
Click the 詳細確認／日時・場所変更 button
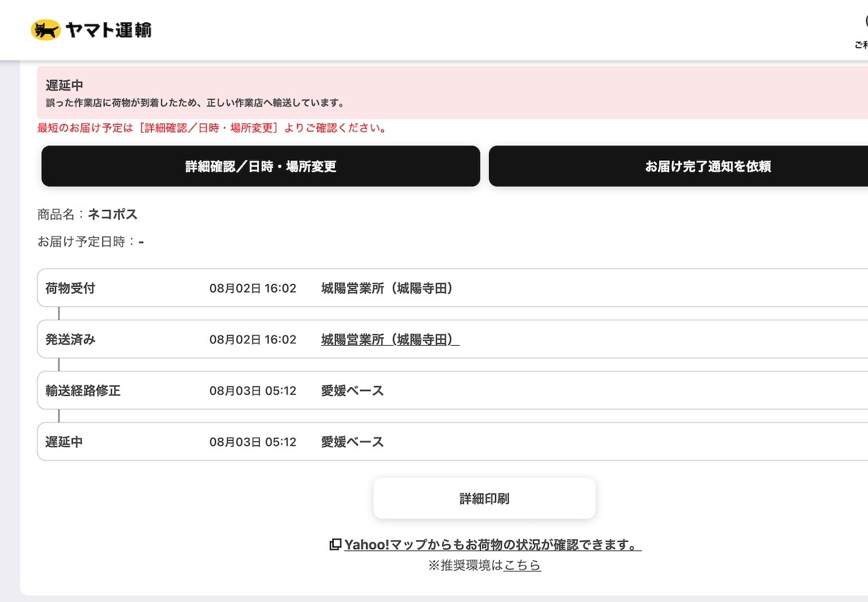pos(260,166)
